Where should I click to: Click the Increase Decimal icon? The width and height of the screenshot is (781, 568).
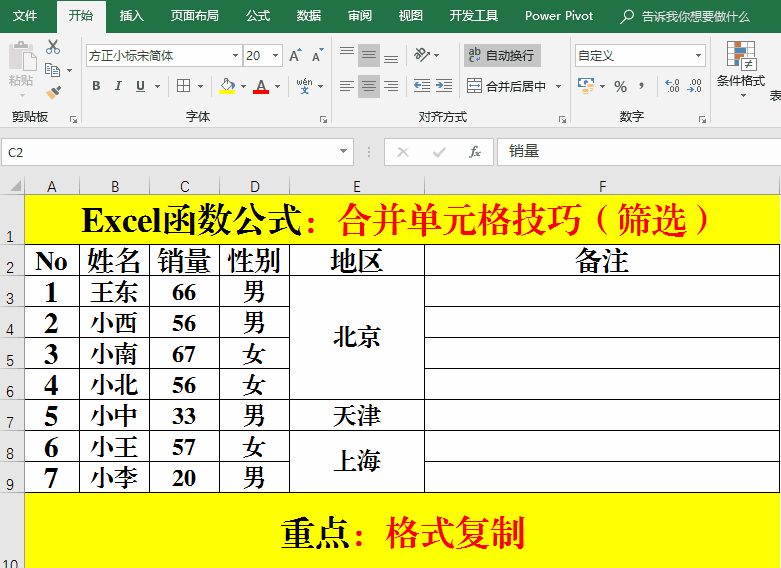pyautogui.click(x=672, y=87)
